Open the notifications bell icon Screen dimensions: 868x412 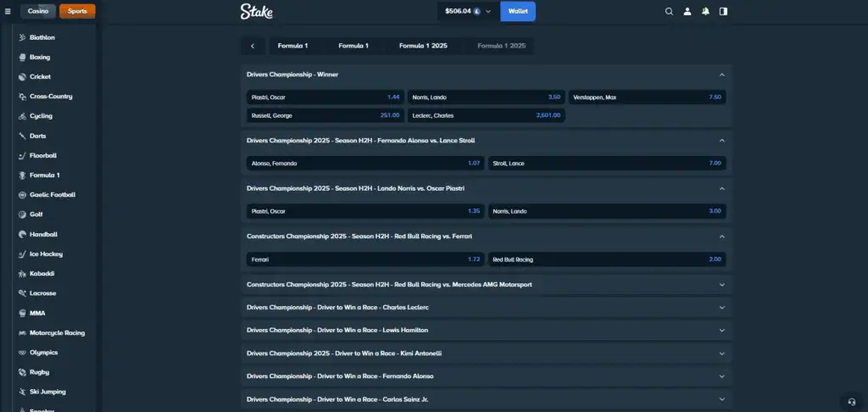tap(705, 12)
